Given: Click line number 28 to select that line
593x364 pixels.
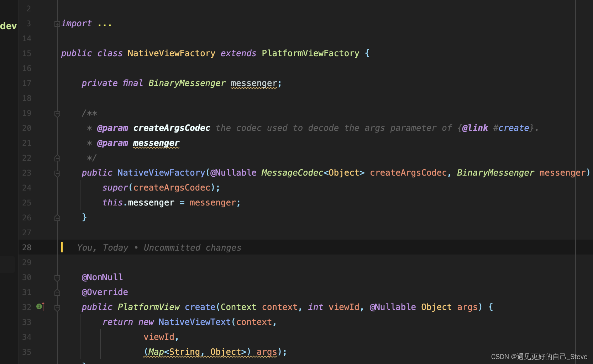Looking at the screenshot, I should pos(26,247).
